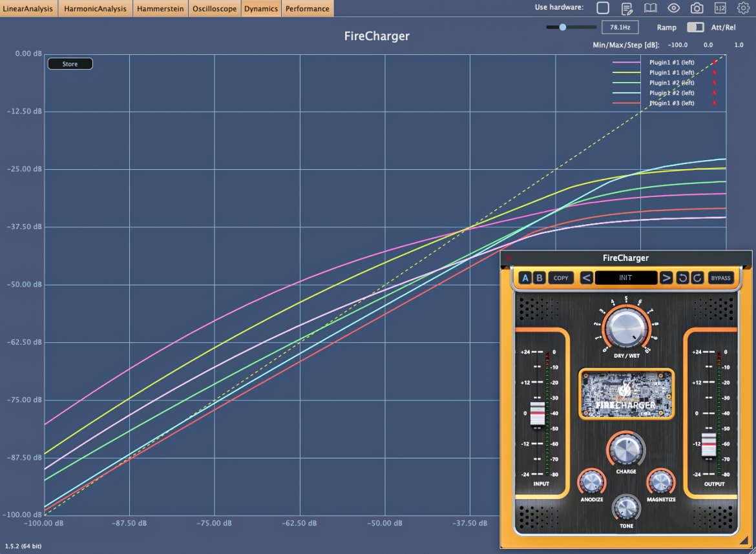This screenshot has height=554, width=756.
Task: Go to the Performance tab
Action: pos(307,8)
